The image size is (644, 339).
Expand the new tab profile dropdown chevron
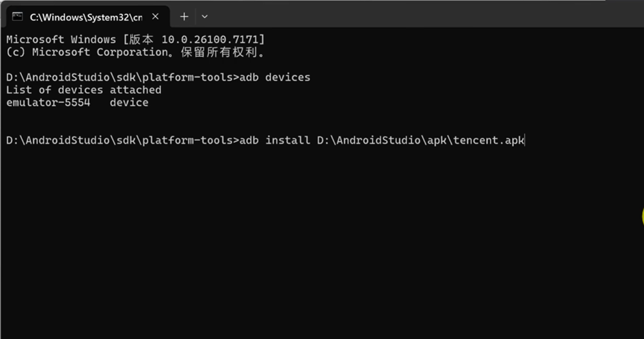(x=205, y=16)
